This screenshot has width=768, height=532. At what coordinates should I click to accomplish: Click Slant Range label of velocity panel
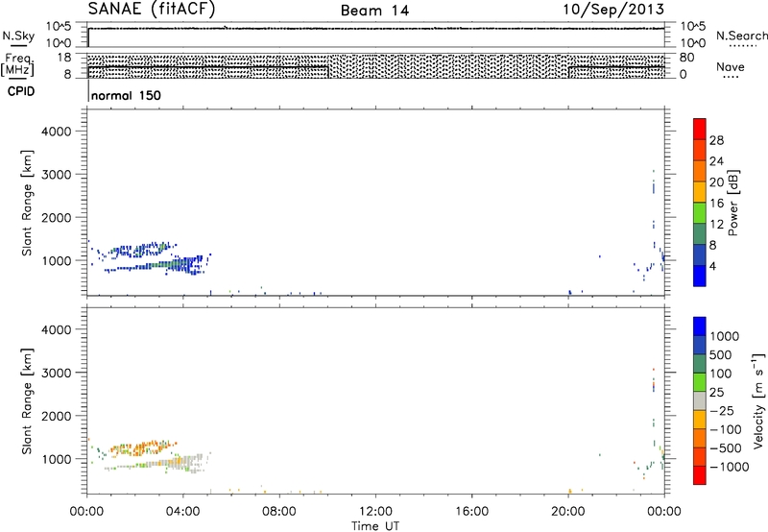[x=27, y=401]
